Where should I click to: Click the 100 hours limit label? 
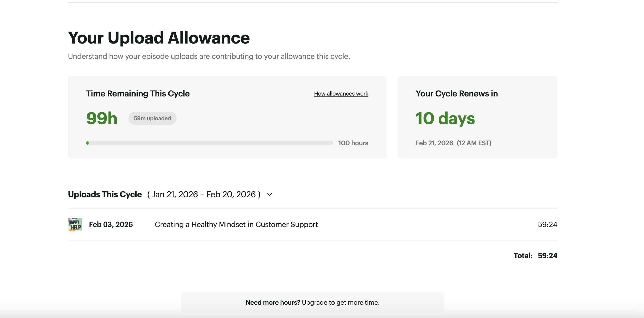coord(353,143)
